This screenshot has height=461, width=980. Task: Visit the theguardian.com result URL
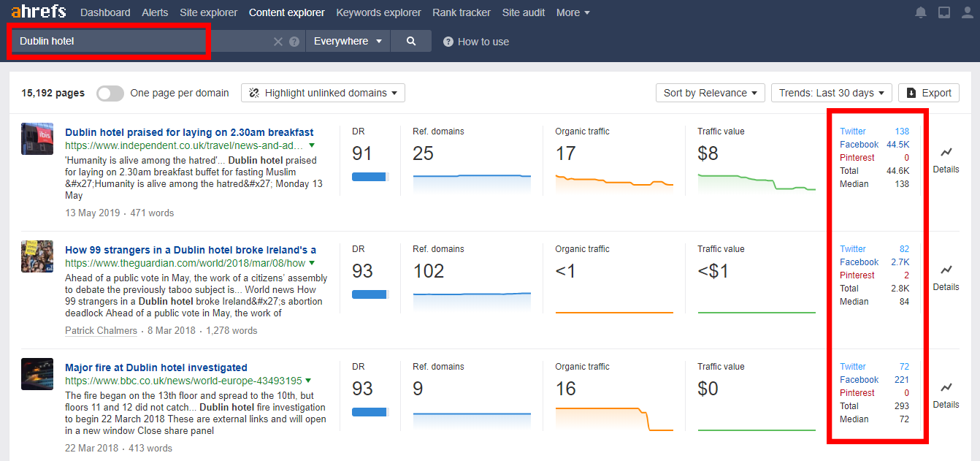tap(185, 263)
